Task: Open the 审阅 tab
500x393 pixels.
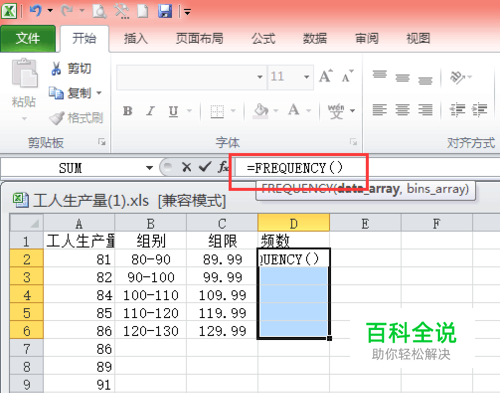Action: [367, 39]
